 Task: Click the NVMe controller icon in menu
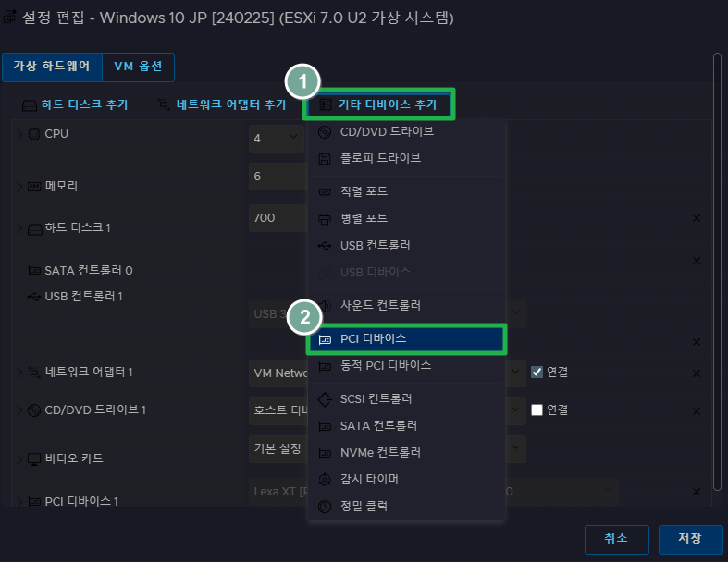tap(325, 453)
